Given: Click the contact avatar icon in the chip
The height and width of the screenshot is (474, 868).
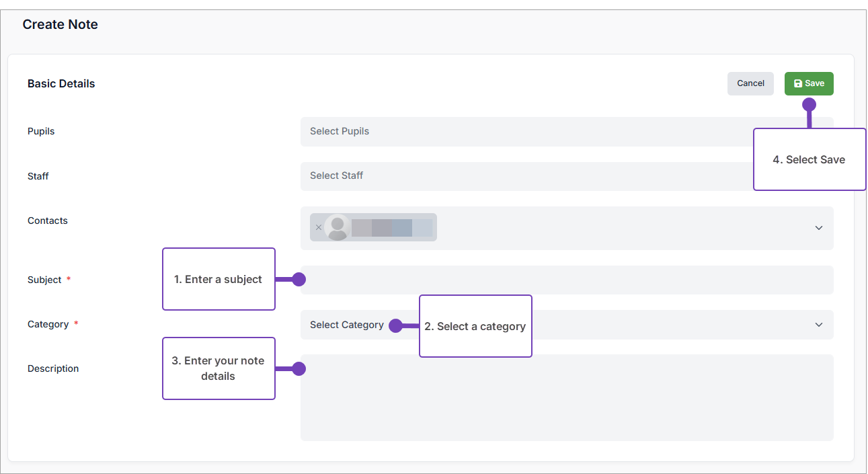Looking at the screenshot, I should point(338,227).
